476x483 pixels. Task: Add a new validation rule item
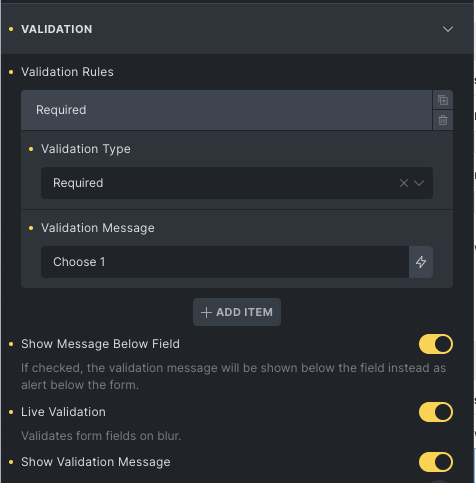point(237,312)
